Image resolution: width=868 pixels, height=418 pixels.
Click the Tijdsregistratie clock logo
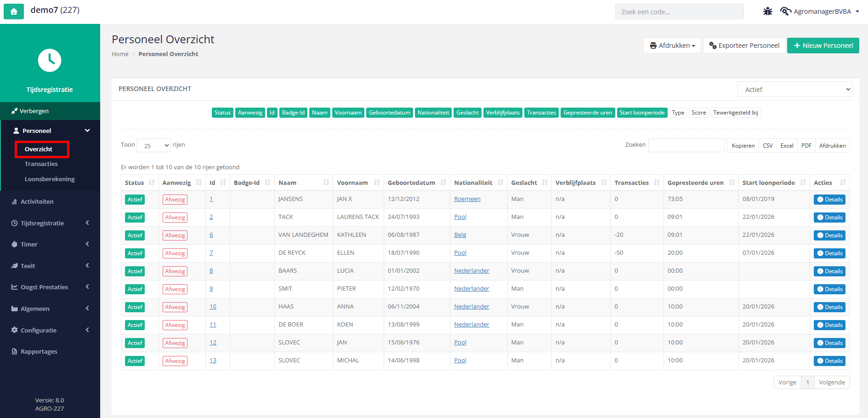pos(50,60)
